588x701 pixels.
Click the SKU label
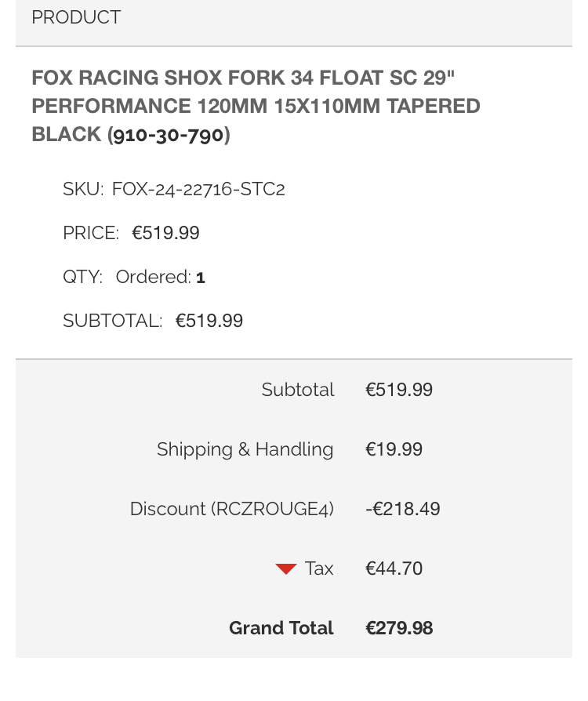pos(82,189)
